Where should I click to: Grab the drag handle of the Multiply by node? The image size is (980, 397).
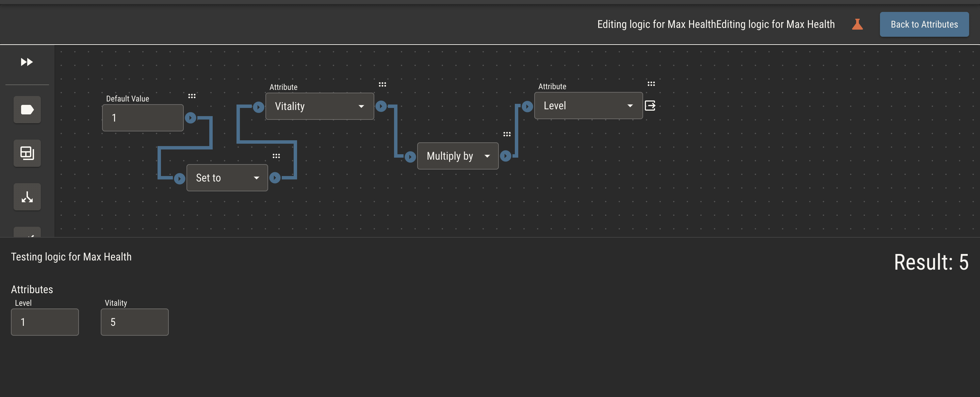tap(507, 134)
